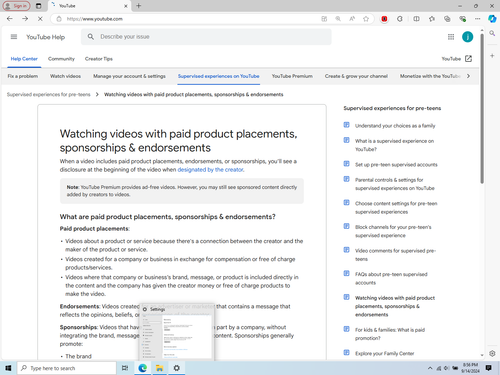Show hidden system tray icons
Screen dimensions: 500x375
pyautogui.click(x=430, y=368)
